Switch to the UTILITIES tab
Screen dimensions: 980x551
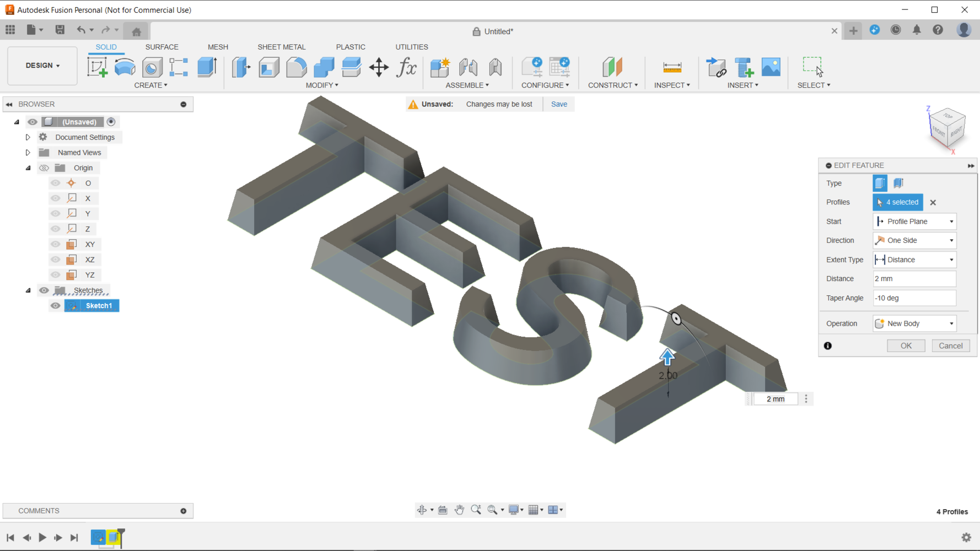[x=412, y=47]
